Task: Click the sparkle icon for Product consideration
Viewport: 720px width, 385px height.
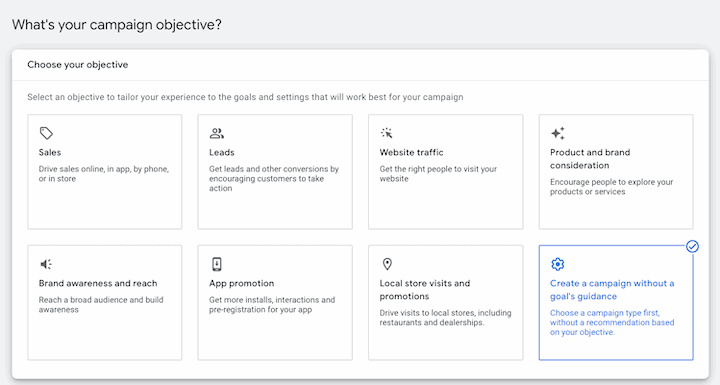Action: click(557, 133)
